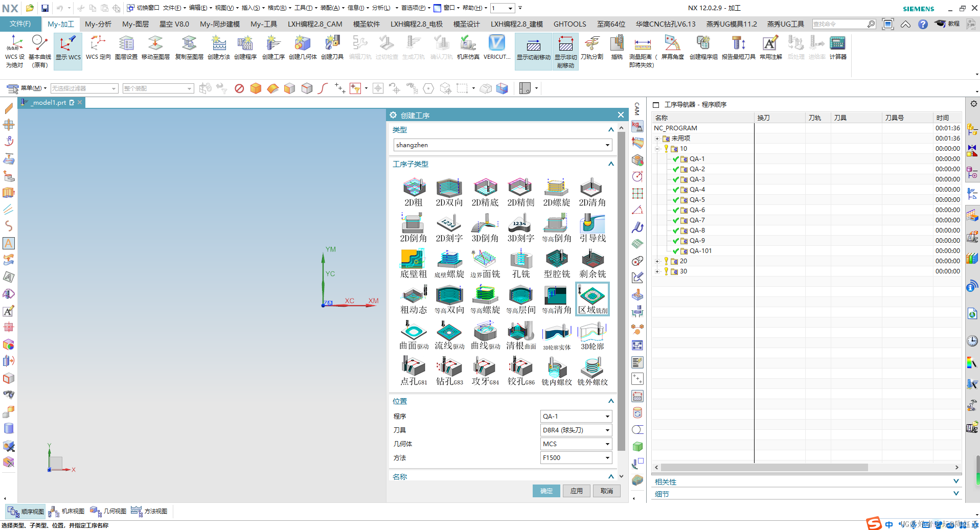This screenshot has height=530, width=980.
Task: Expand the 20 program group
Action: (657, 261)
